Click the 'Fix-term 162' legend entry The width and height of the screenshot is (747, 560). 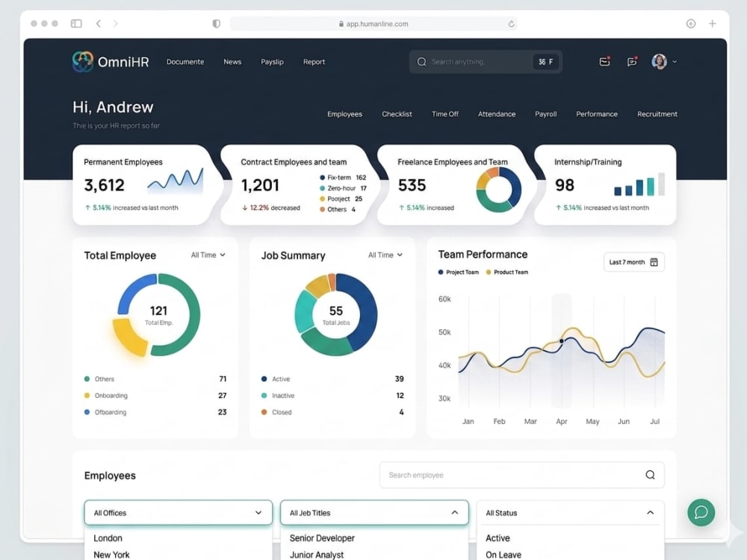tap(343, 178)
